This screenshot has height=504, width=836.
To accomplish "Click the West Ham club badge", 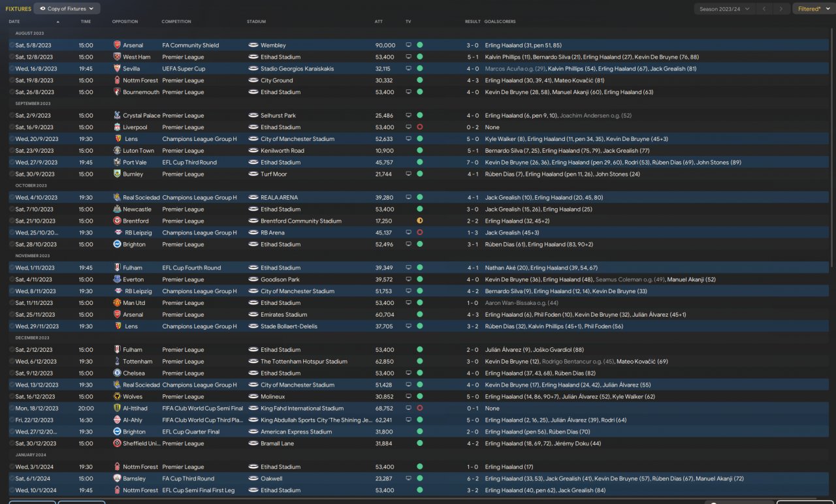I will pos(117,57).
